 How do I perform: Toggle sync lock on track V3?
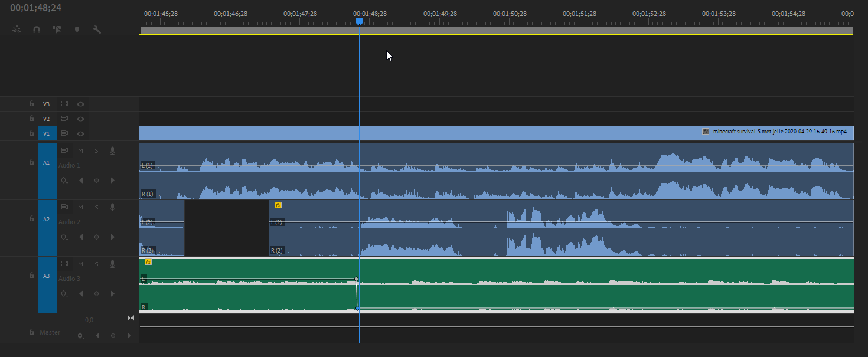tap(65, 104)
